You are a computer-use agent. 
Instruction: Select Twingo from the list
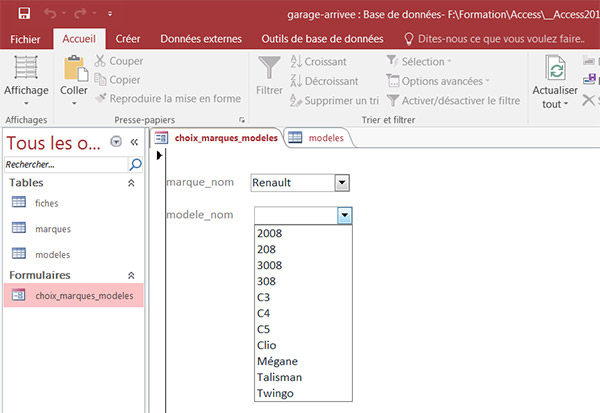303,393
